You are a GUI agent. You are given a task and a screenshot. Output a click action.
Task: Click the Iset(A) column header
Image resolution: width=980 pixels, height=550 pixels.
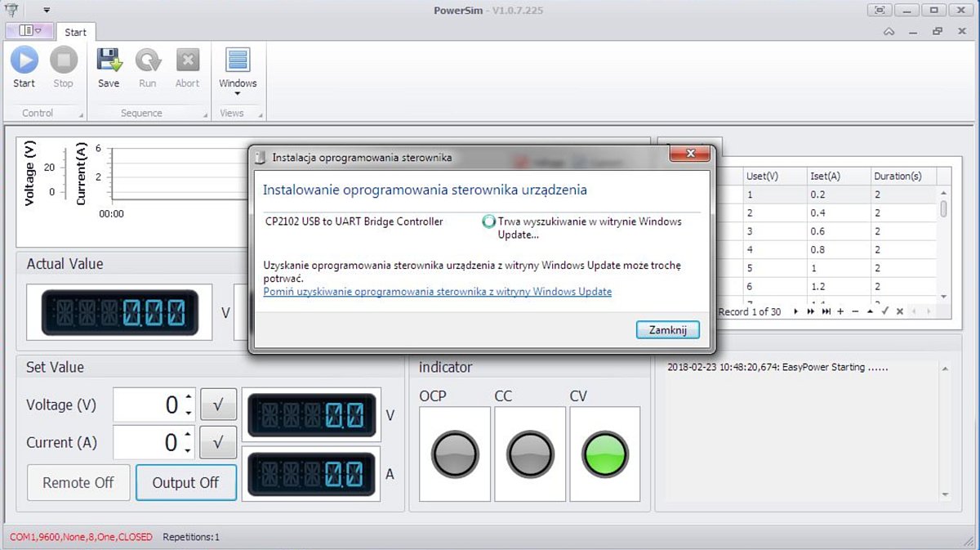pyautogui.click(x=838, y=176)
